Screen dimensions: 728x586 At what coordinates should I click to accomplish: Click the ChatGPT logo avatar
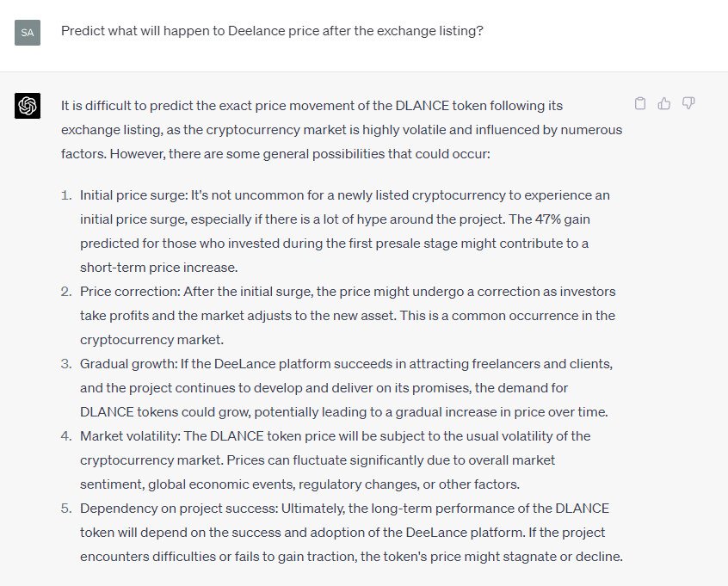(x=28, y=106)
